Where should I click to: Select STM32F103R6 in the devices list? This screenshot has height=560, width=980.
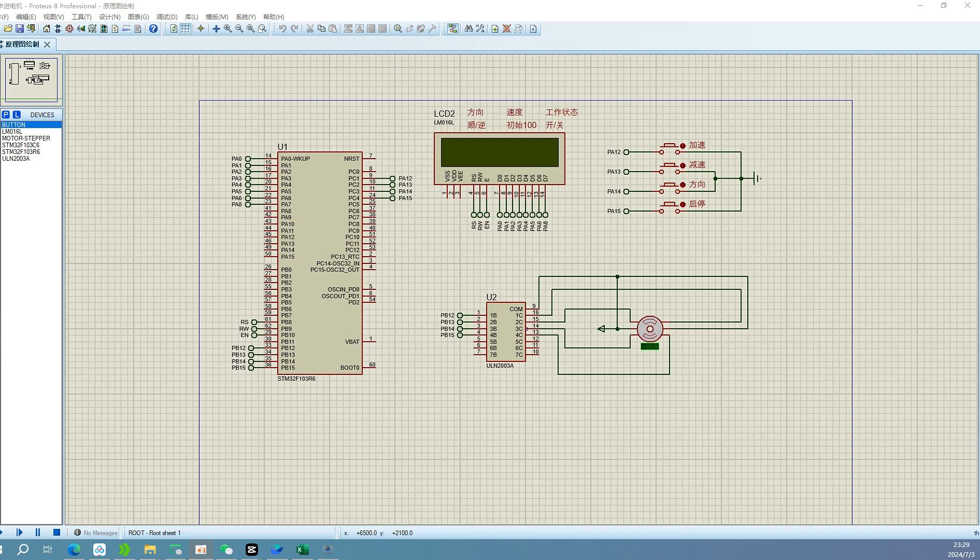[x=31, y=152]
